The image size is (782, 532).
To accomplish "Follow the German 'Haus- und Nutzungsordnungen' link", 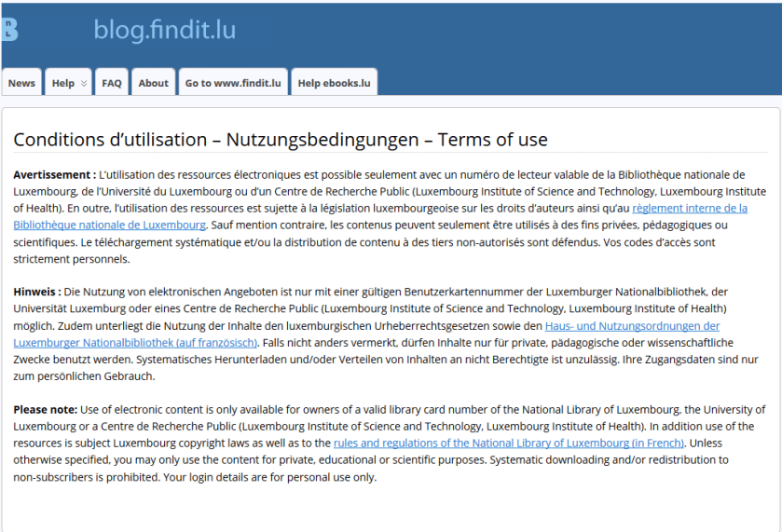I will 632,325.
